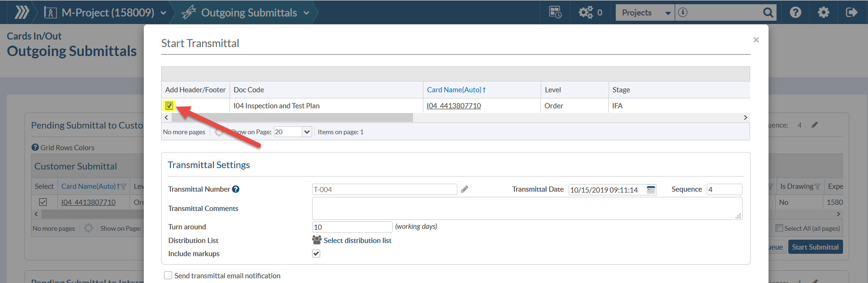Screen dimensions: 868x283
Task: Open the scheduled reports icon in header
Action: click(555, 13)
